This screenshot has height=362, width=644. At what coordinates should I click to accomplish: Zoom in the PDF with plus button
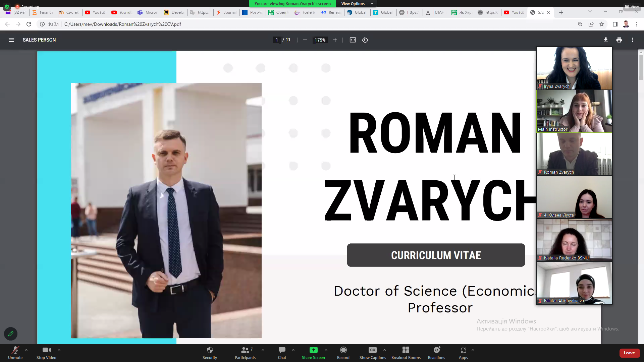pos(335,40)
